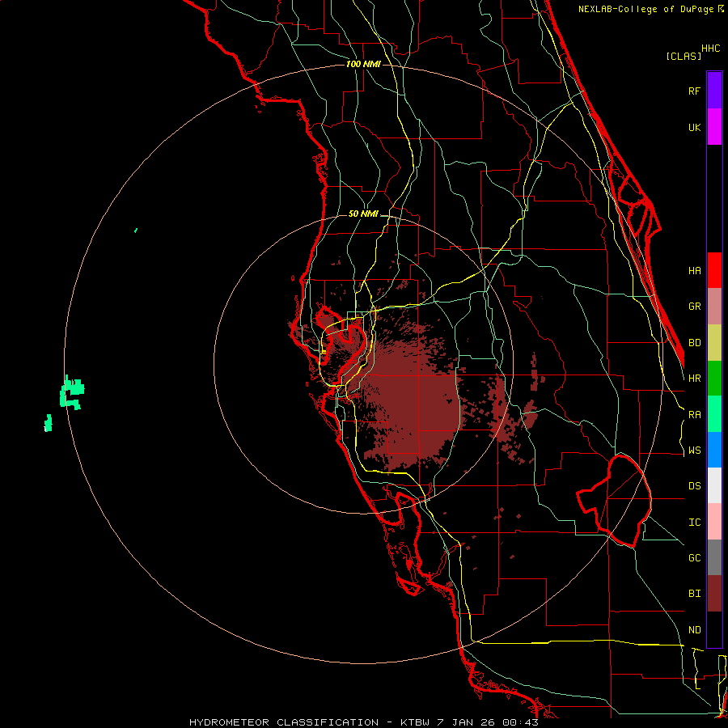Click the IC legend label
The image size is (728, 728).
pos(694,523)
